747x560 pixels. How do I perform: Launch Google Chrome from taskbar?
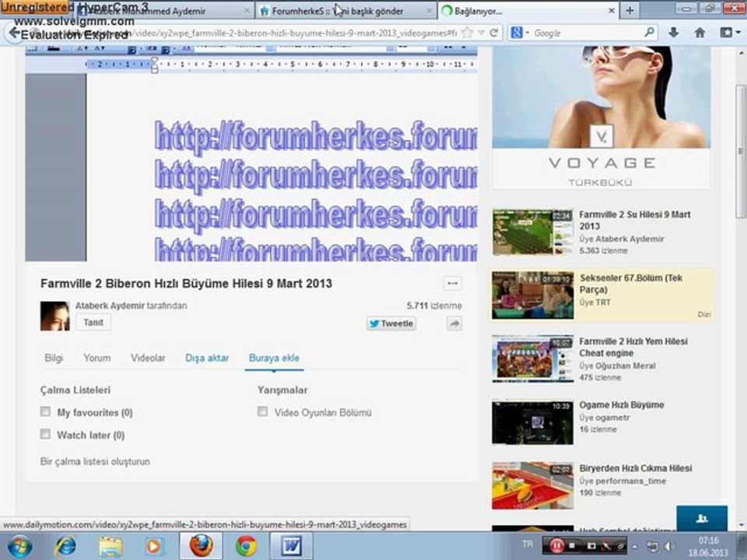coord(246,546)
